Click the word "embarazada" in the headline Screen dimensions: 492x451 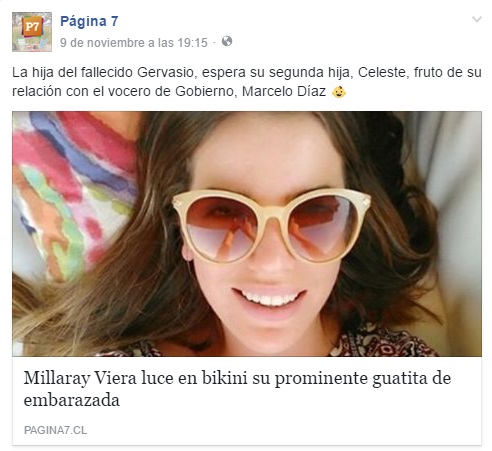click(x=72, y=400)
